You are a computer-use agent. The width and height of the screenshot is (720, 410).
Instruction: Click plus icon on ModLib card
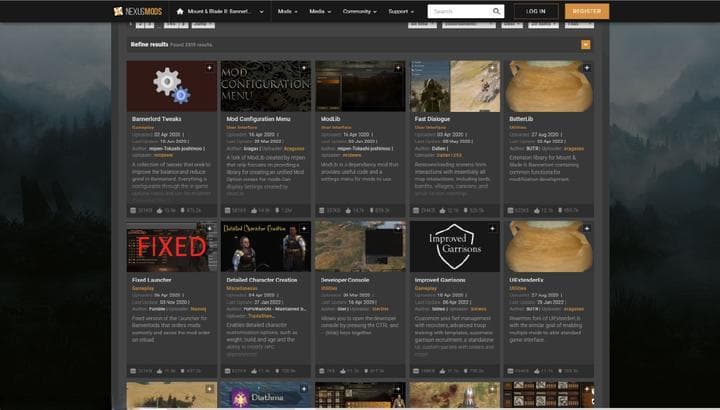(398, 68)
